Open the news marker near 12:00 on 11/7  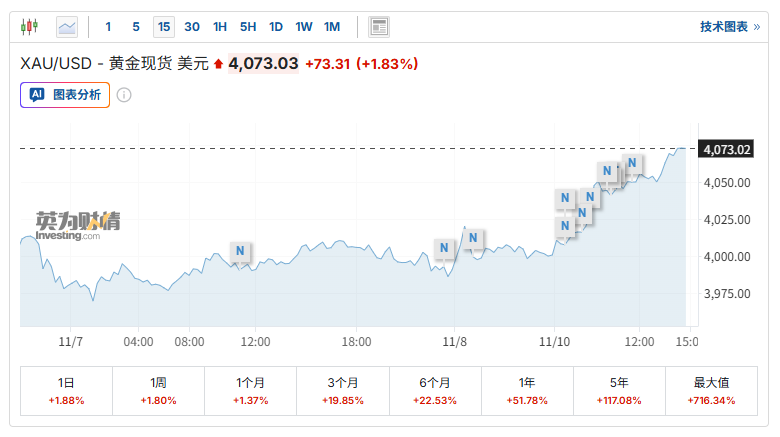(x=240, y=250)
